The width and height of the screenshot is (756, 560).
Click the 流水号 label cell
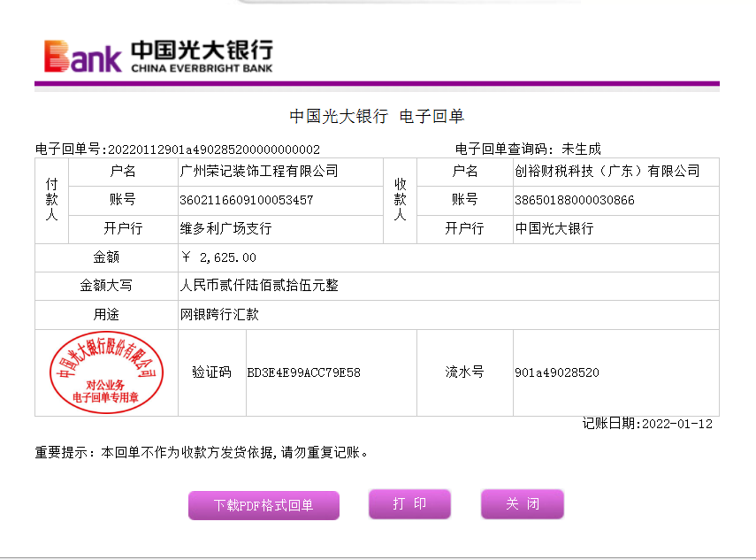(465, 372)
